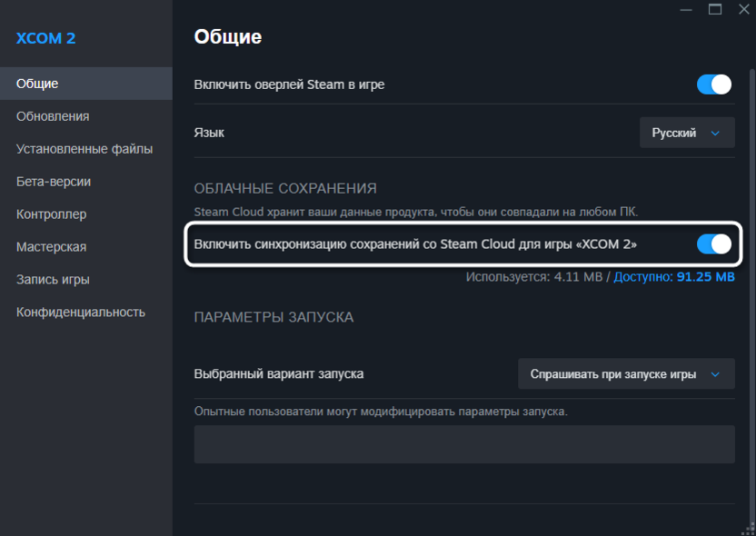Viewport: 756px width, 536px height.
Task: Click the XCOM 2 title in the sidebar
Action: point(46,38)
